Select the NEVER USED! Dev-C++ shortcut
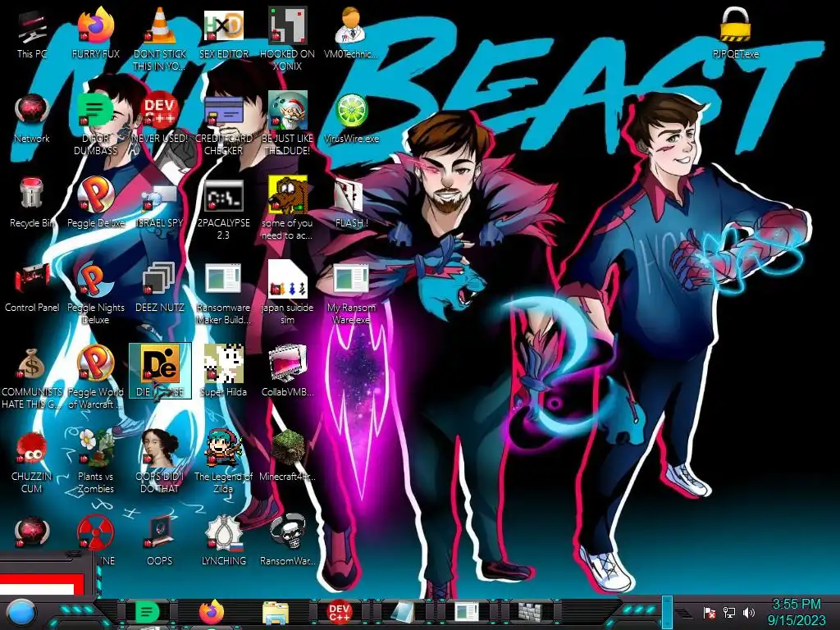Viewport: 840px width, 630px height. [x=160, y=118]
